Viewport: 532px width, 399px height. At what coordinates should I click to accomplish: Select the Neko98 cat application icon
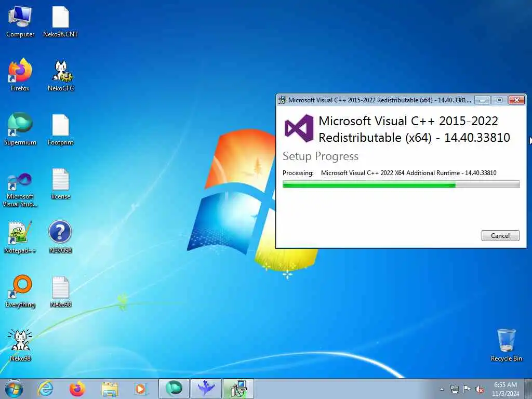[20, 345]
